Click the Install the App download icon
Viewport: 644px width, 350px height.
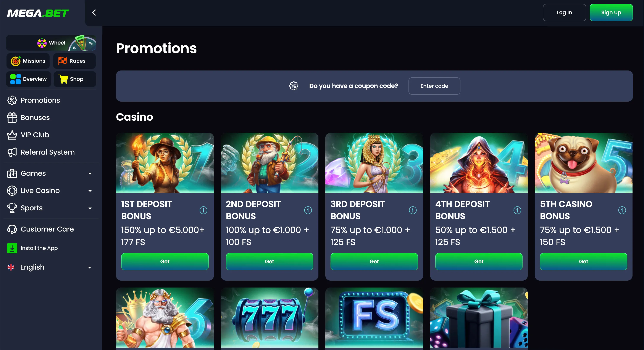[12, 248]
